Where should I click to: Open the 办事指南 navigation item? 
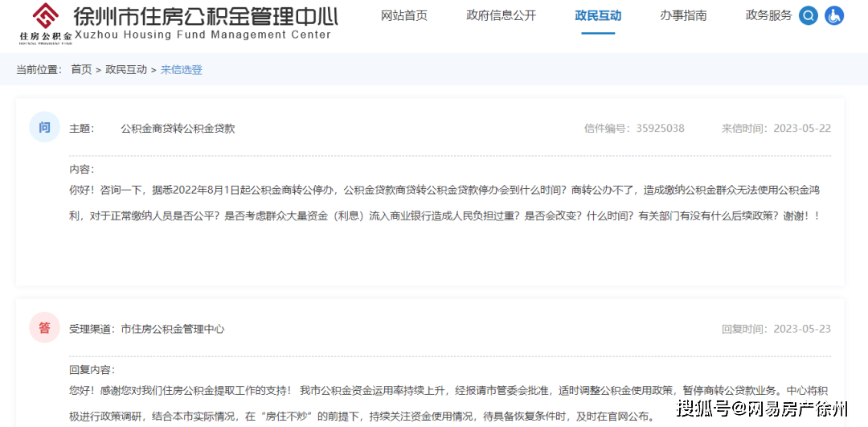coord(683,15)
